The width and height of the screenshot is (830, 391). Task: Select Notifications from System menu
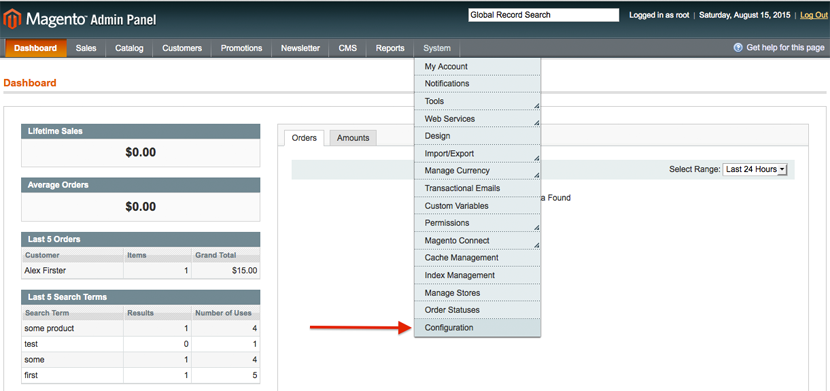coord(477,84)
